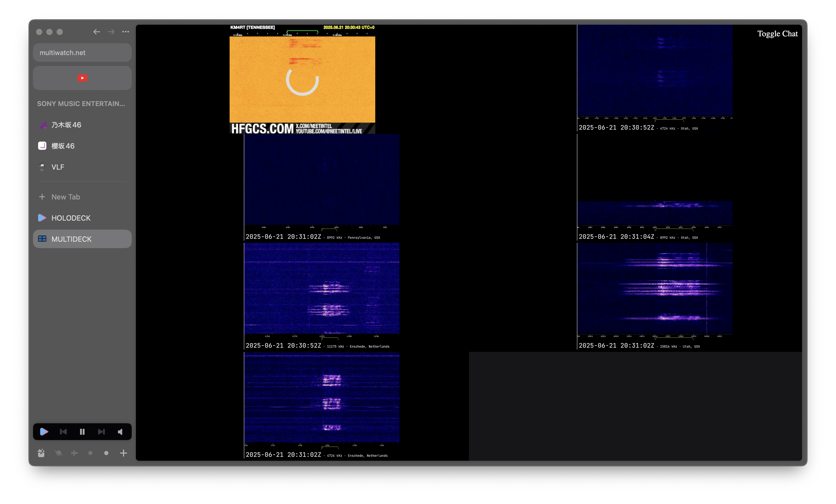Click the 20:31:04Z 8992 kHz Utah caption
This screenshot has height=504, width=836.
click(x=638, y=237)
